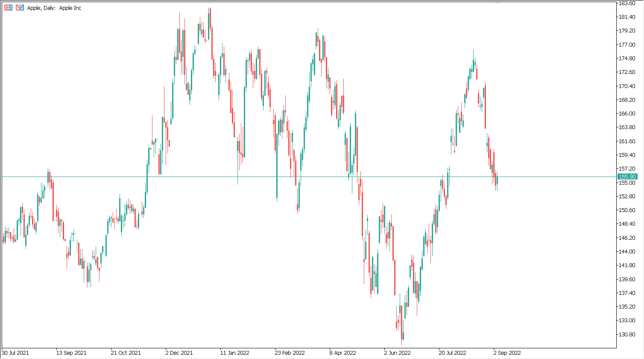The width and height of the screenshot is (644, 359).
Task: Click the 20 Jul 2022 date label
Action: pyautogui.click(x=453, y=353)
